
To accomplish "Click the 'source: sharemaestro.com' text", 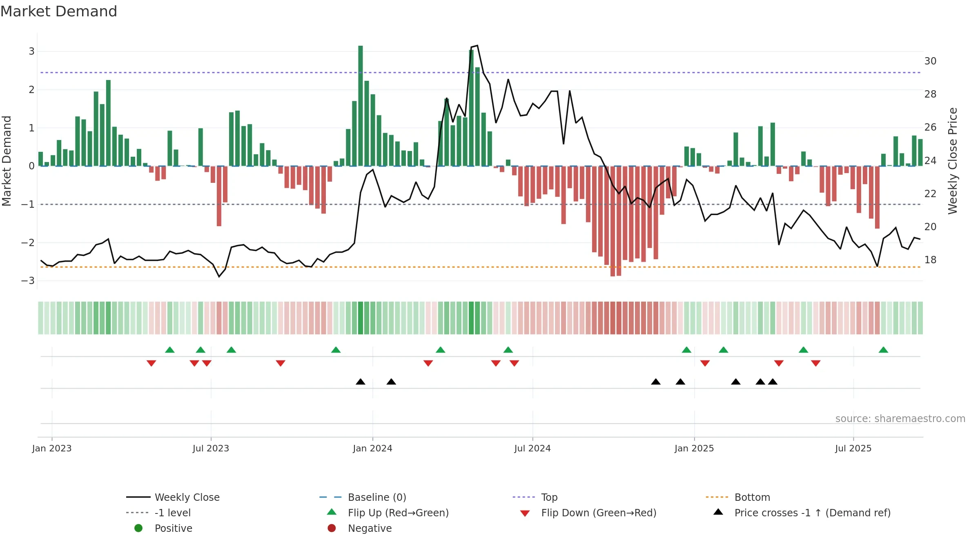I will (x=900, y=418).
